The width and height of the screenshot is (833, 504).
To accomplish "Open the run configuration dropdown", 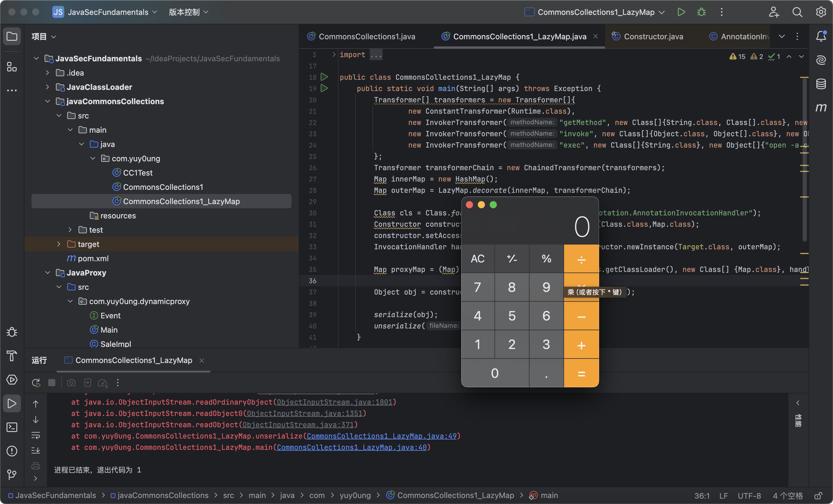I will pyautogui.click(x=594, y=12).
